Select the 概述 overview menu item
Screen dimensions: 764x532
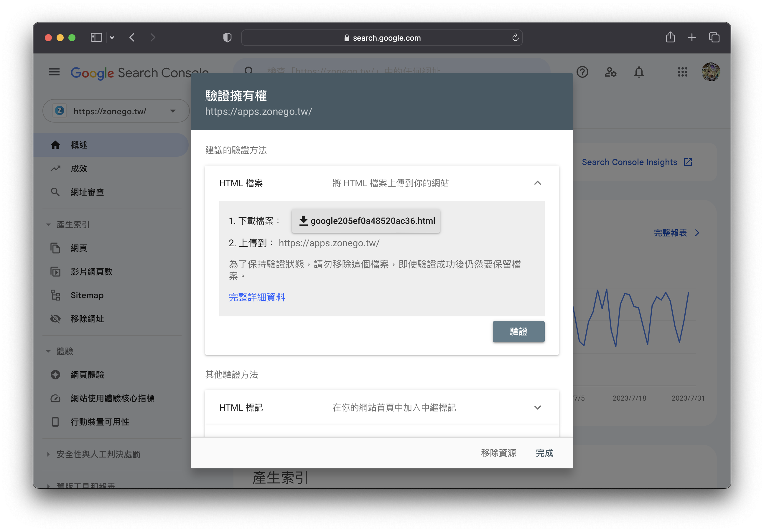[111, 145]
